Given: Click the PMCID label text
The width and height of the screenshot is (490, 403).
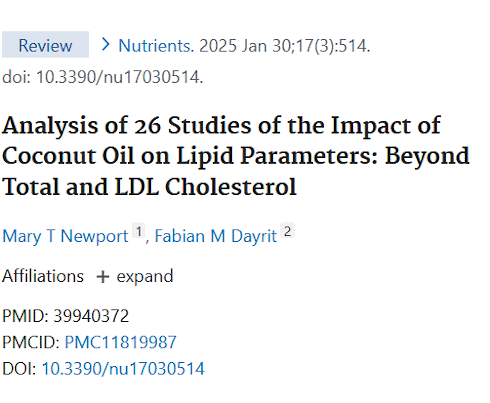Looking at the screenshot, I should pos(31,342).
